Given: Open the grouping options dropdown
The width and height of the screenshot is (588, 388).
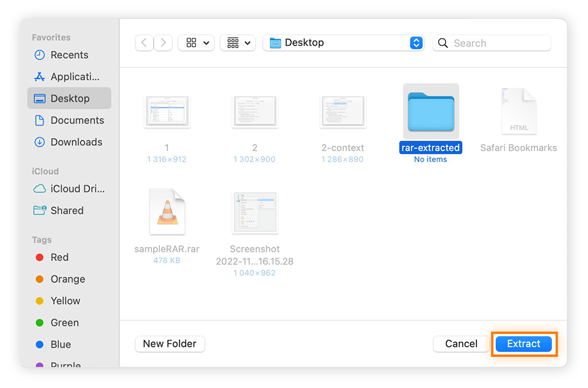Looking at the screenshot, I should click(238, 42).
